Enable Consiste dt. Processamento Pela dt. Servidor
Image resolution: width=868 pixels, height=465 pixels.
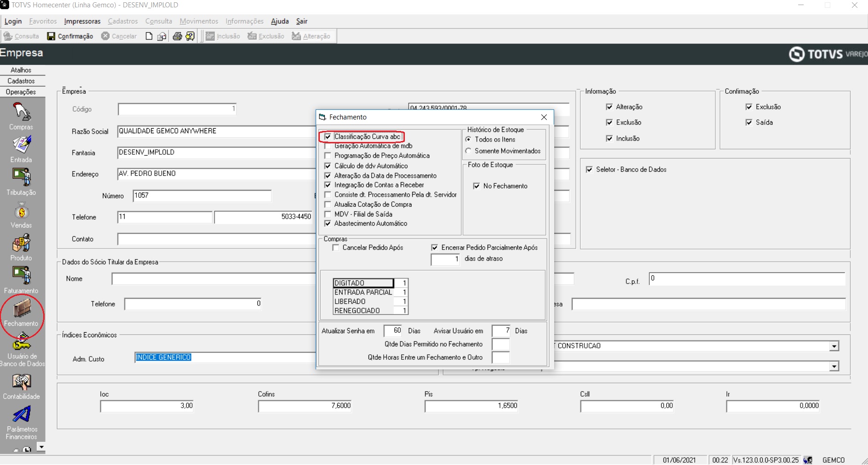328,195
